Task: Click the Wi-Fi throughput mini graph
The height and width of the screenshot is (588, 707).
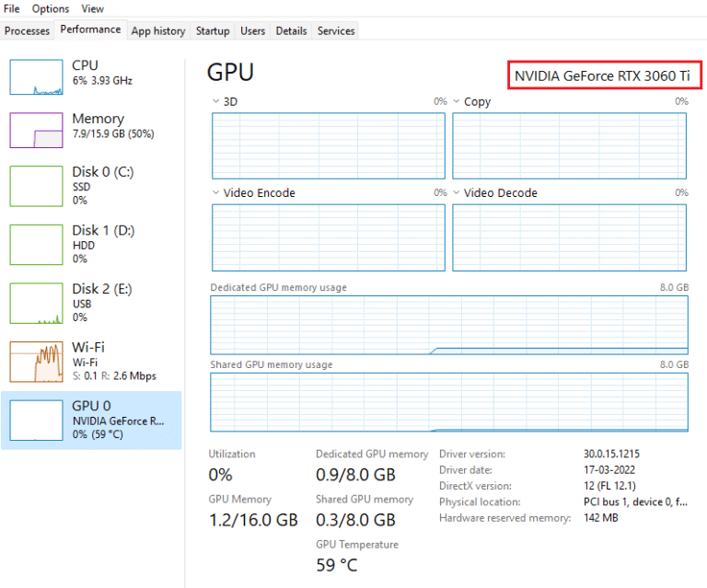Action: click(36, 362)
